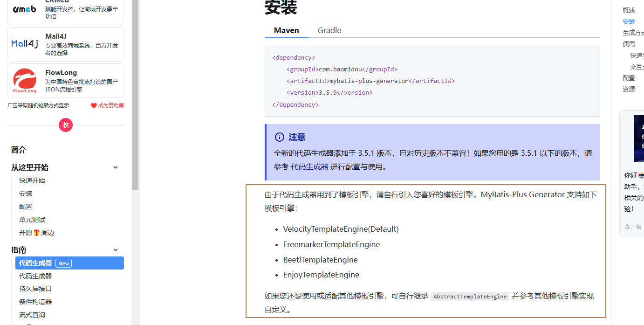Open 简介 in the sidebar
644x325 pixels.
(19, 150)
